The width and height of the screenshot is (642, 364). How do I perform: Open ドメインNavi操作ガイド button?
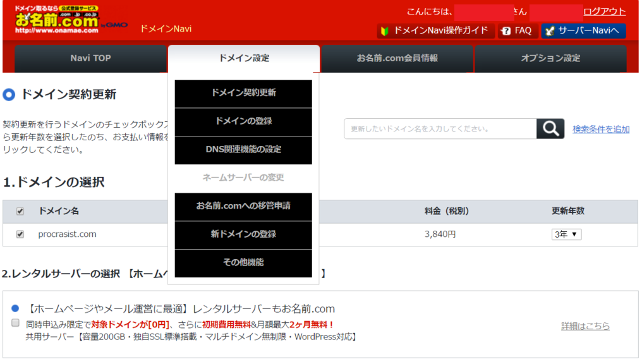[x=435, y=31]
